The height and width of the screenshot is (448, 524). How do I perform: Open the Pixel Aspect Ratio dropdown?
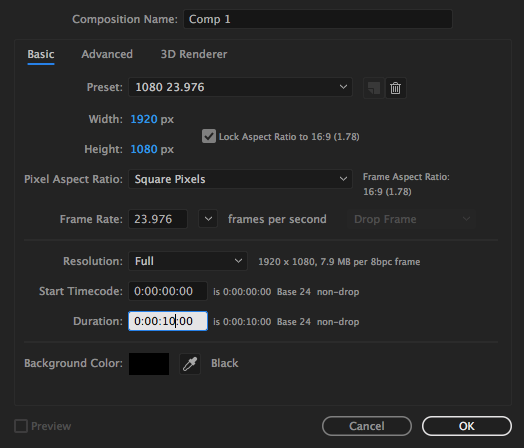(x=240, y=179)
